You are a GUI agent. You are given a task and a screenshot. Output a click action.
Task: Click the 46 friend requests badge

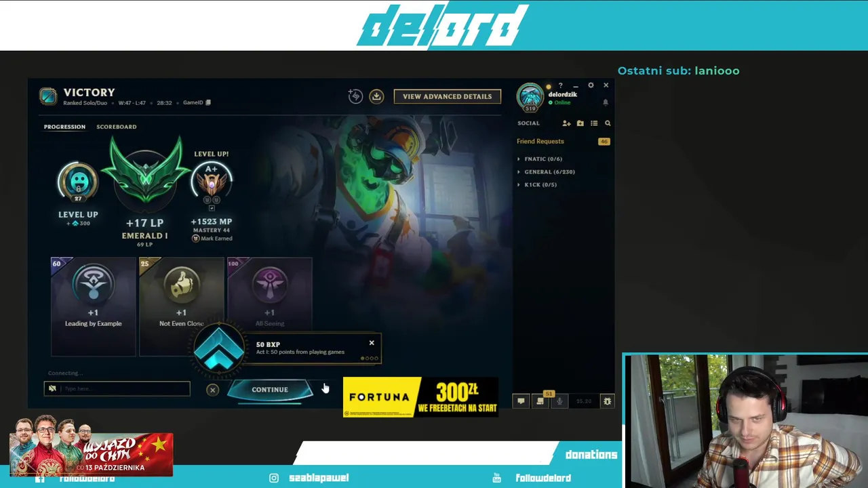604,142
